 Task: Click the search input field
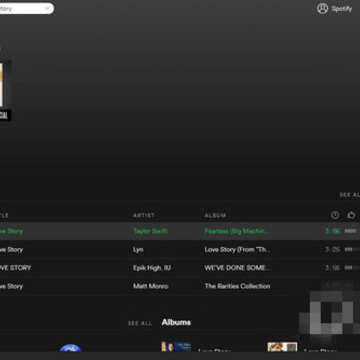[26, 9]
